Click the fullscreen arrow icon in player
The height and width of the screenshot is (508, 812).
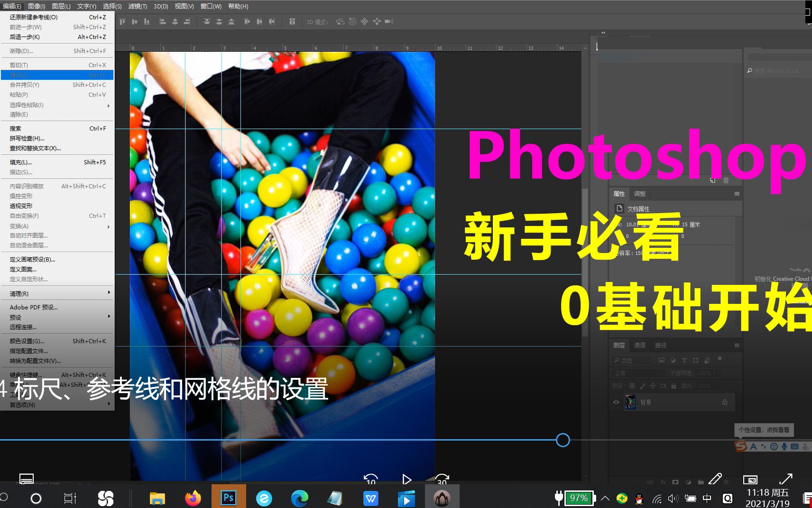tap(786, 479)
